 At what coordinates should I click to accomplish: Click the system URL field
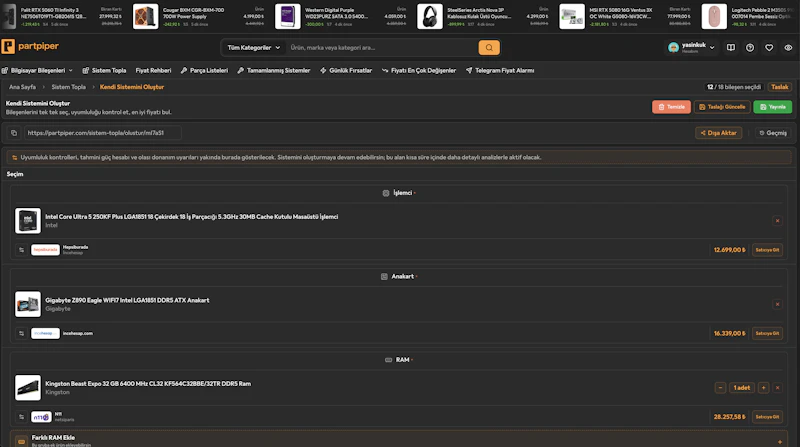(103, 133)
